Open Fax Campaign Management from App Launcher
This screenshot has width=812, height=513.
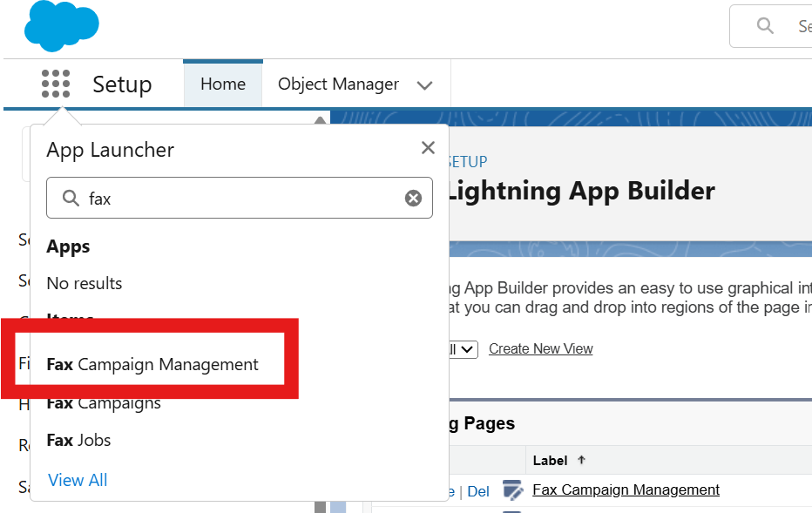[x=152, y=365]
